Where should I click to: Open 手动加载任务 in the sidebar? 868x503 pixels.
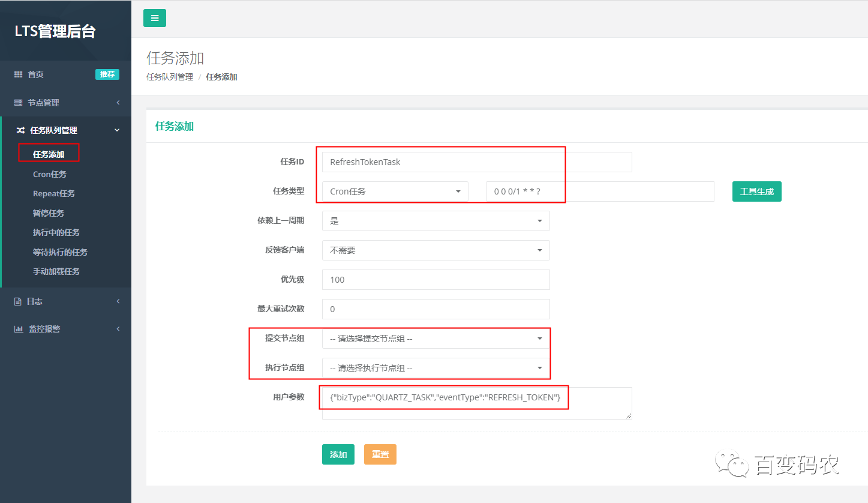pos(56,271)
